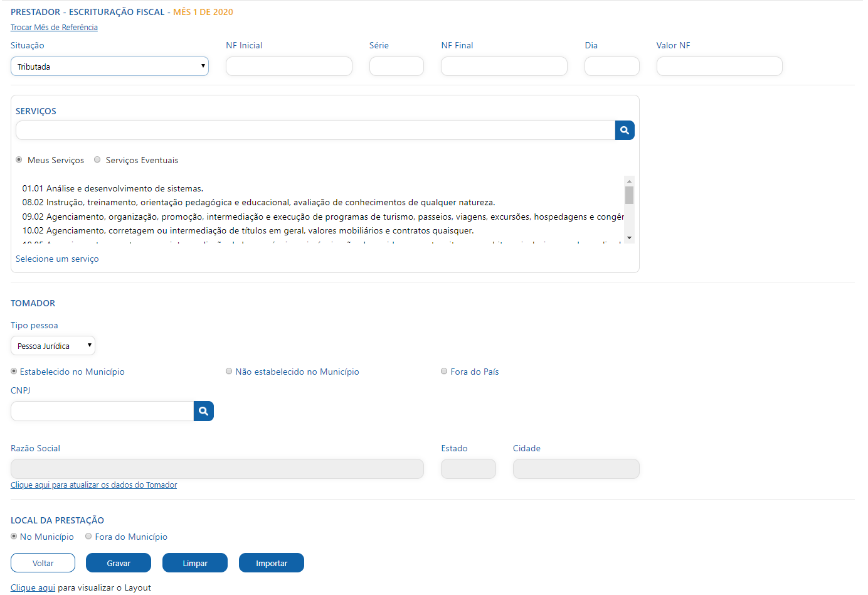Open the Tipo pessoa dropdown

pyautogui.click(x=53, y=346)
